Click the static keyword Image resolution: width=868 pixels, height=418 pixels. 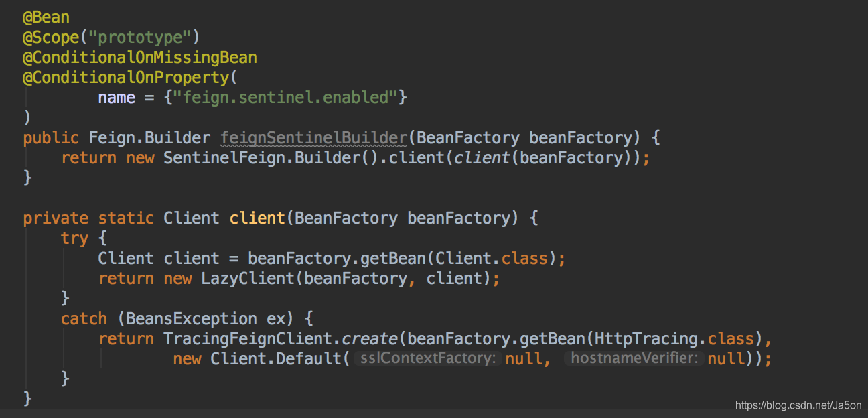126,218
